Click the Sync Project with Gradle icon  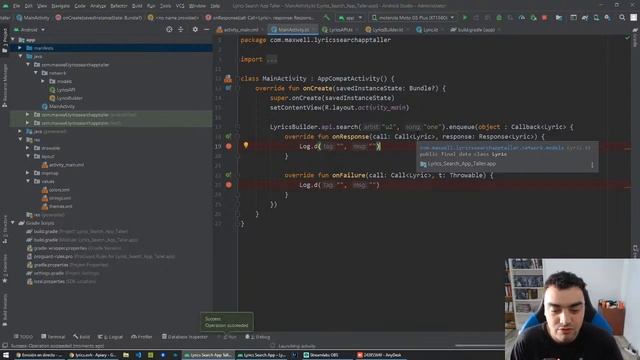tap(585, 18)
